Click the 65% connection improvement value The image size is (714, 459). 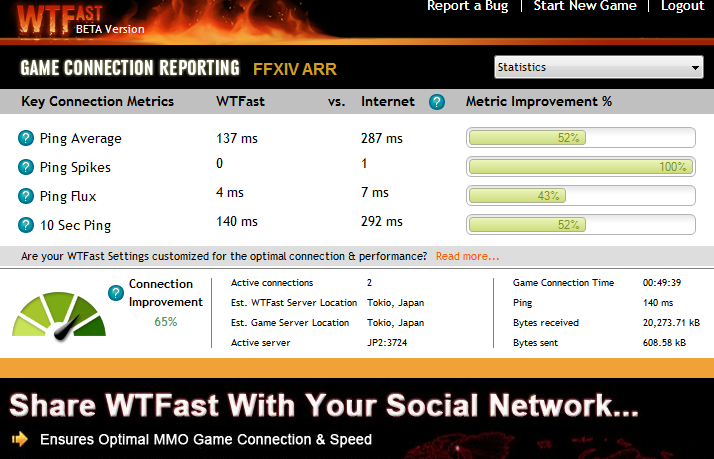coord(166,322)
